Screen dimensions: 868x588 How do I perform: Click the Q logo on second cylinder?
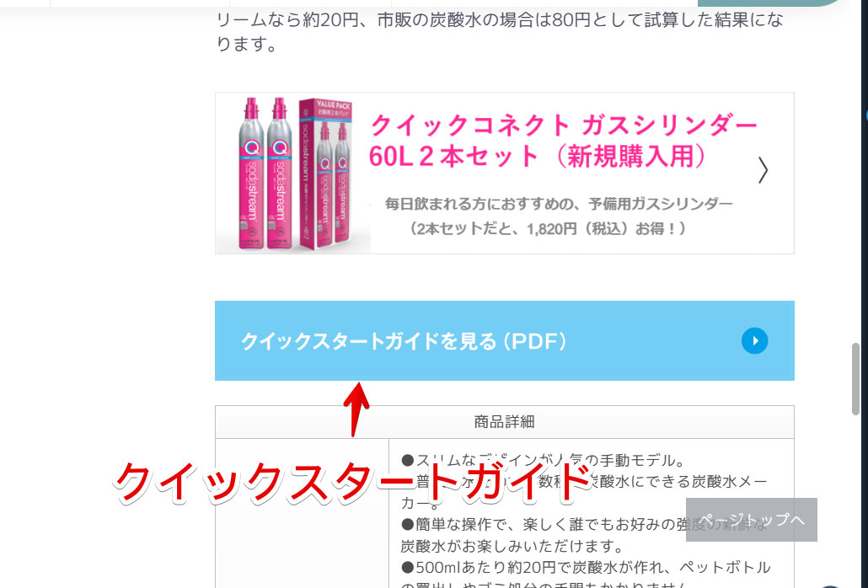coord(280,147)
